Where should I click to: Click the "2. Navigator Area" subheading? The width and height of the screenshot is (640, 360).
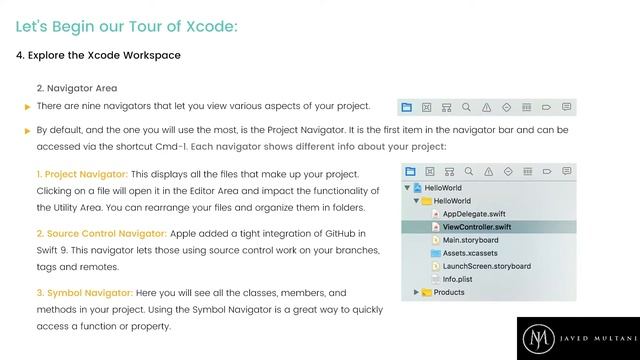pos(77,88)
